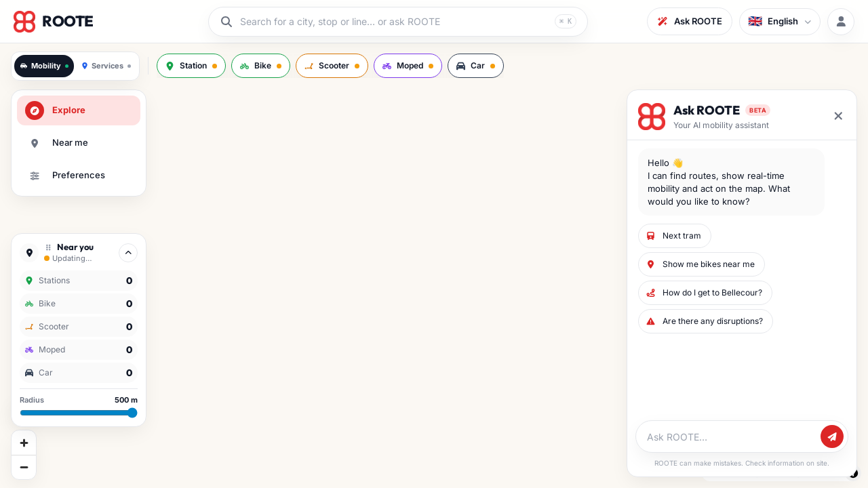Screen dimensions: 868x488
Task: Click the Bike count row in Near you
Action: [x=79, y=304]
